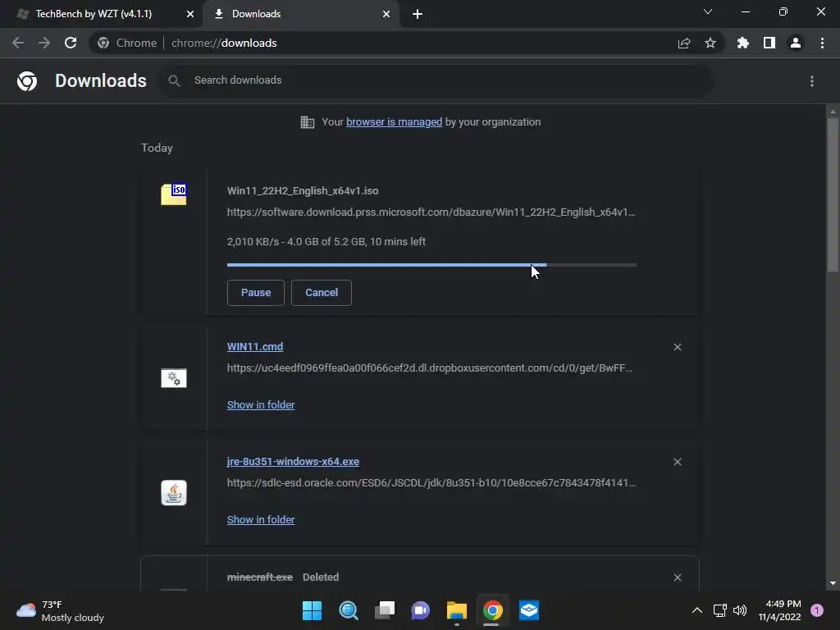Click the oracle.com source URL text
This screenshot has height=630, width=840.
point(431,482)
